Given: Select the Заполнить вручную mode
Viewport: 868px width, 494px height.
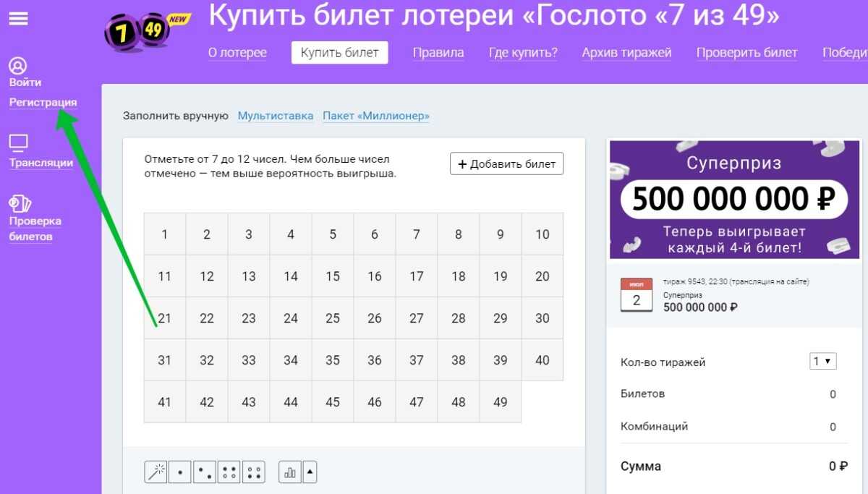Looking at the screenshot, I should (176, 116).
